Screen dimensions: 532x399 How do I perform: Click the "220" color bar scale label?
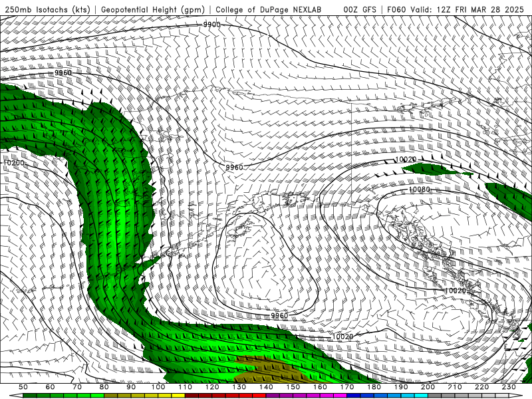tap(481, 387)
